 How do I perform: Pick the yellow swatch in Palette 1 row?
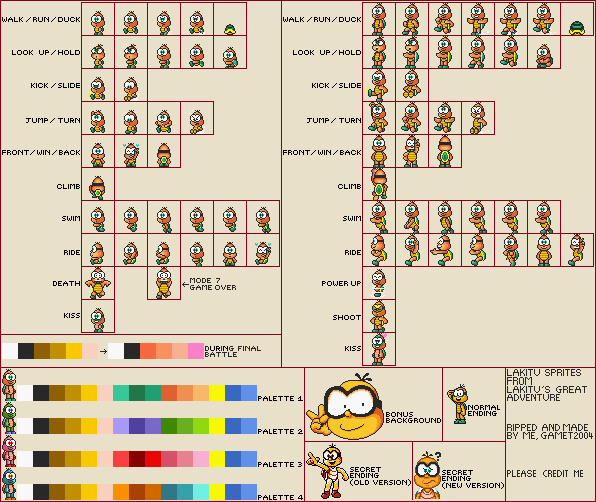coord(217,393)
